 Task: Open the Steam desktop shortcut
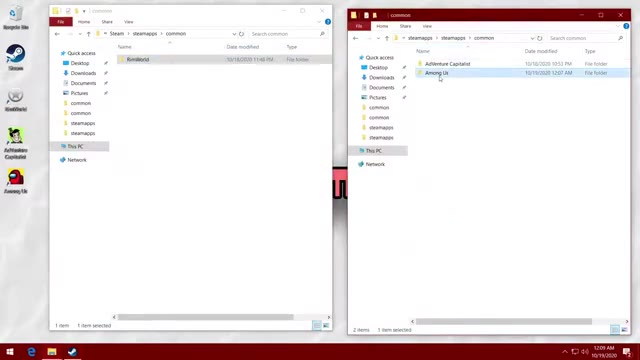[x=16, y=58]
